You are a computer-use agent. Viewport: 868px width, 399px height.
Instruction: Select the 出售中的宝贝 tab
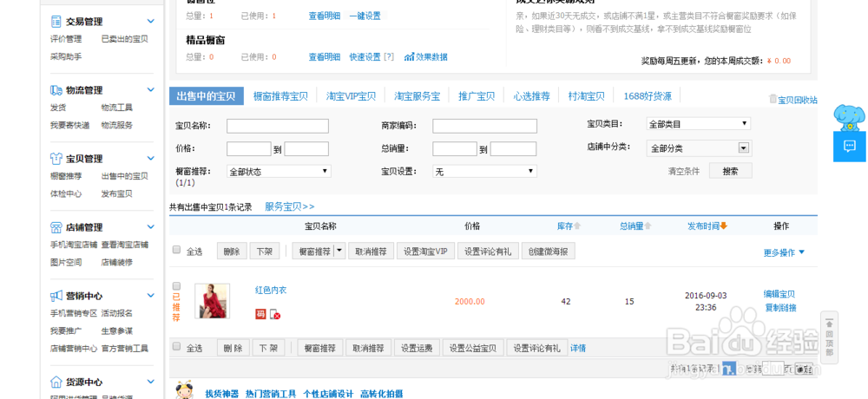coord(206,95)
